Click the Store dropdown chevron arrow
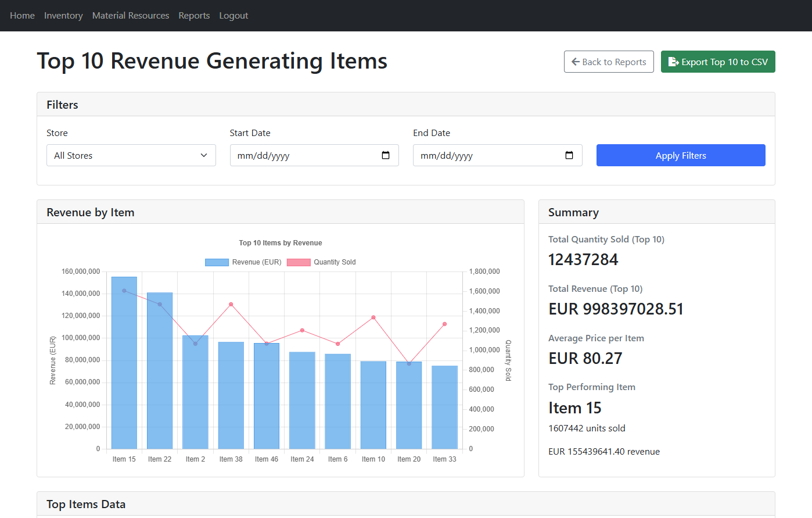This screenshot has width=812, height=518. click(x=204, y=155)
